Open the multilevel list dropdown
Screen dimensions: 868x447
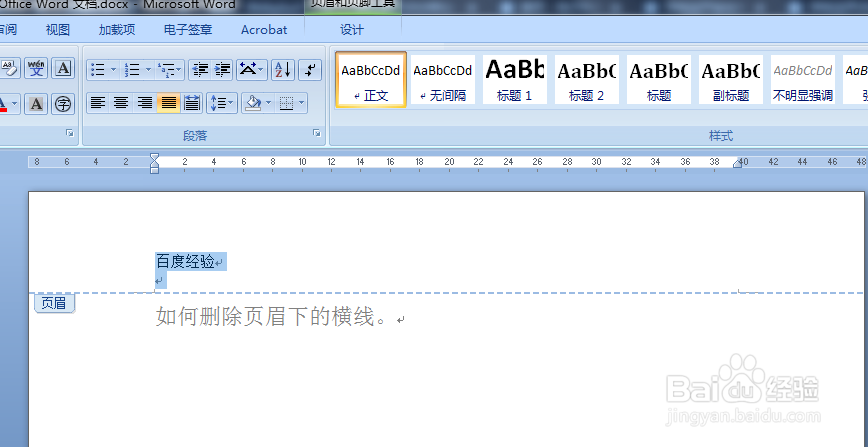click(x=170, y=70)
